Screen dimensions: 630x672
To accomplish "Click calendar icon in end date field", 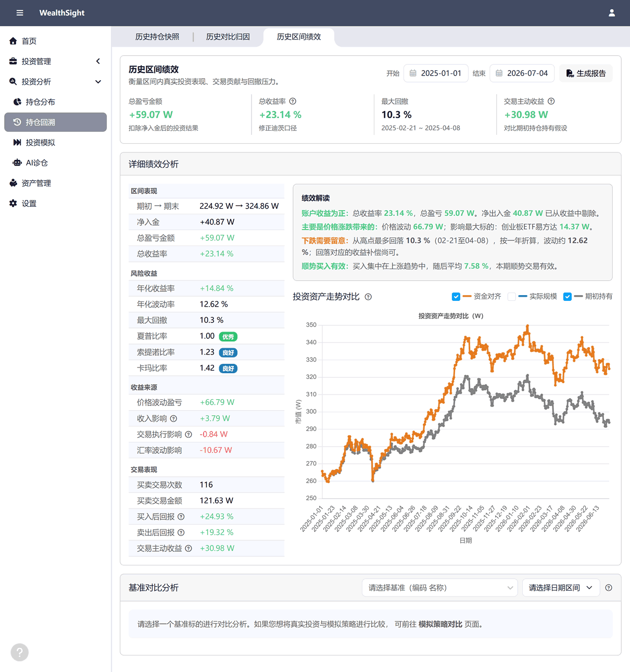I will tap(499, 73).
